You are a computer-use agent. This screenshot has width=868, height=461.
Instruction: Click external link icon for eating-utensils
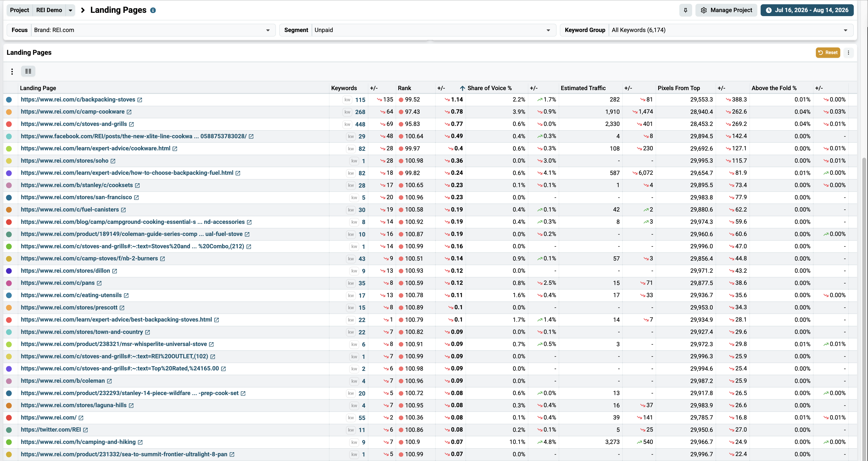click(126, 295)
